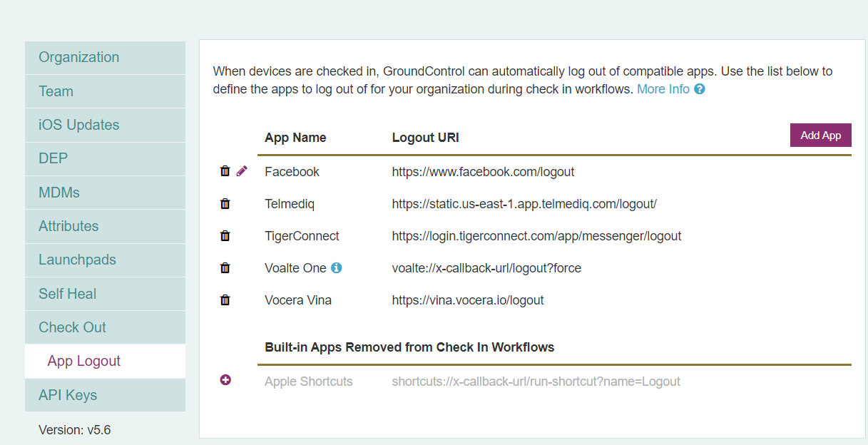Click the Voalte One app name
The width and height of the screenshot is (868, 445).
(295, 268)
